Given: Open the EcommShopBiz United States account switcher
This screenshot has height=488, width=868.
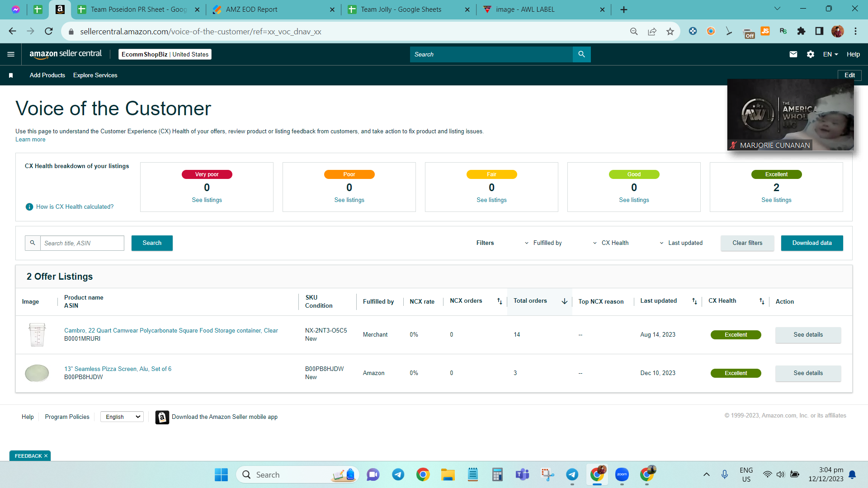Looking at the screenshot, I should click(x=165, y=54).
